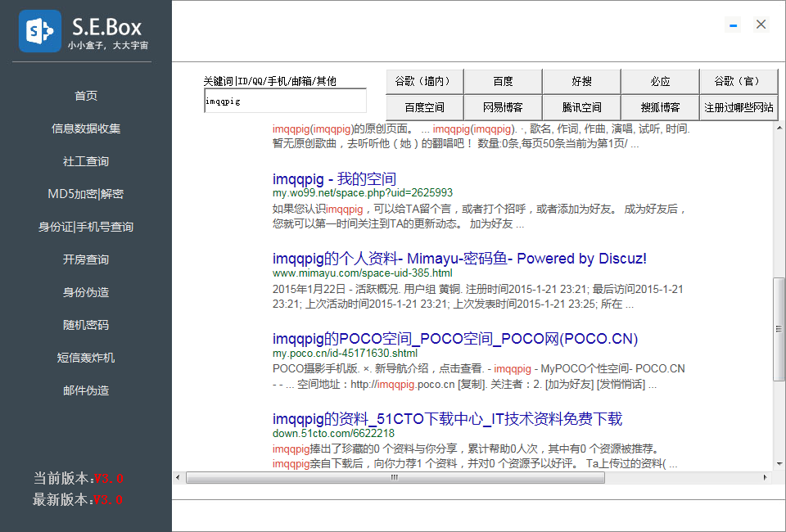This screenshot has width=786, height=532.
Task: Click the 最新版本:V3.0 version text
Action: point(79,499)
